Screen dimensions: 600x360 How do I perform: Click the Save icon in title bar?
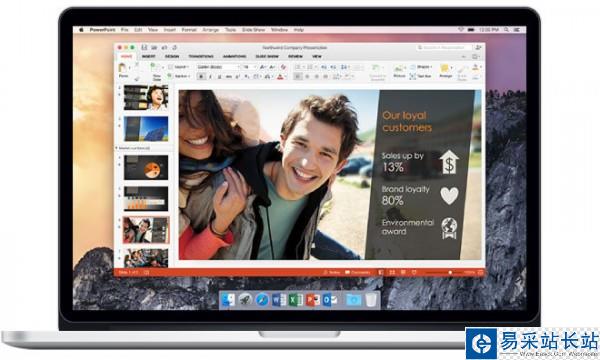click(144, 47)
